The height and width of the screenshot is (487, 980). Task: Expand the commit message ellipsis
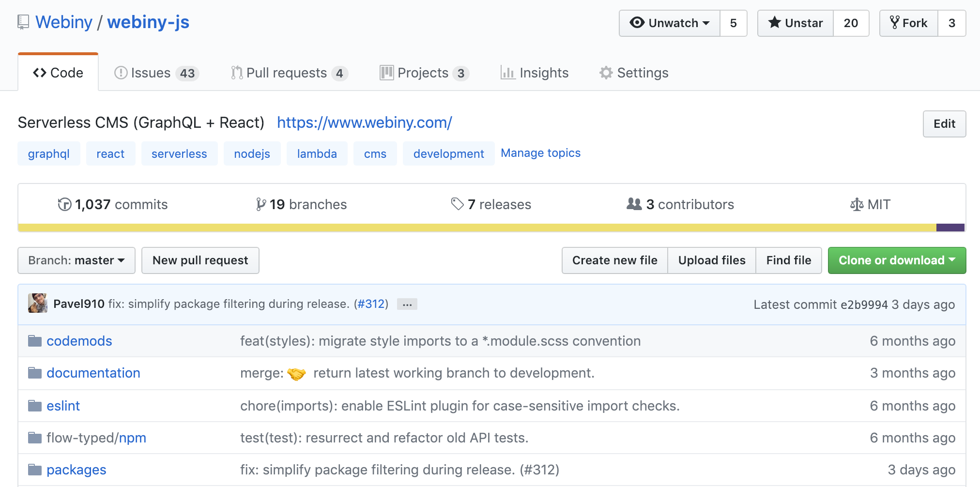click(407, 304)
